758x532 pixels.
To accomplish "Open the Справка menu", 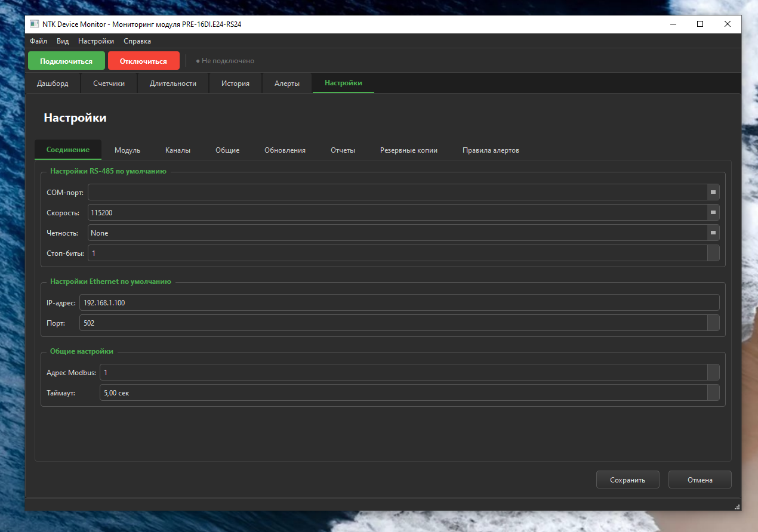I will (x=137, y=41).
